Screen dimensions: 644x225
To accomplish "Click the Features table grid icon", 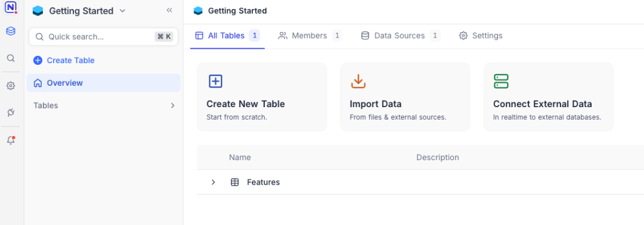I will tap(235, 182).
